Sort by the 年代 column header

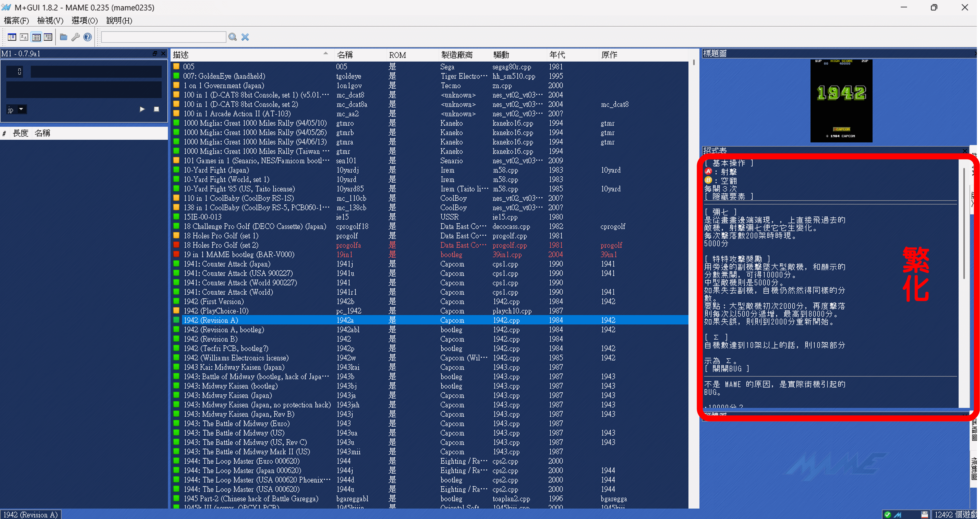(x=573, y=55)
